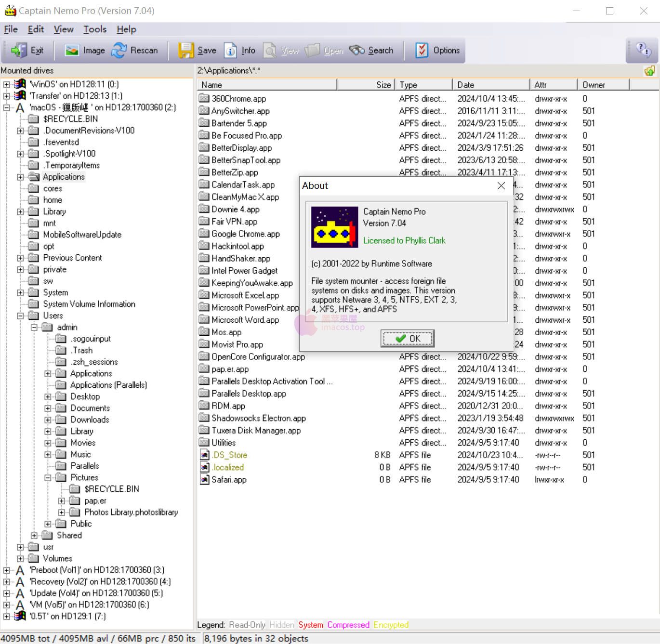Open the Help menu

click(126, 29)
